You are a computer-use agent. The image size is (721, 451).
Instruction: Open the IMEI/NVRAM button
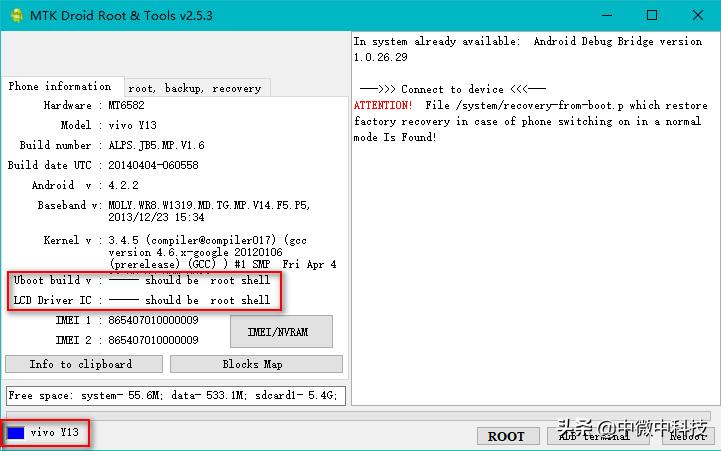point(281,331)
